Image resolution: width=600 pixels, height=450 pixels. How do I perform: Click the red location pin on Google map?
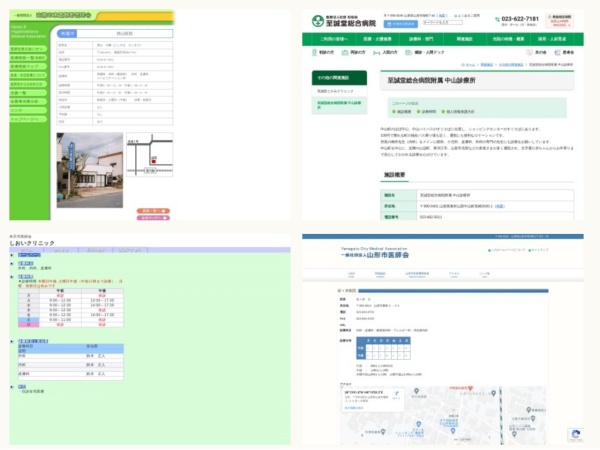[x=470, y=388]
